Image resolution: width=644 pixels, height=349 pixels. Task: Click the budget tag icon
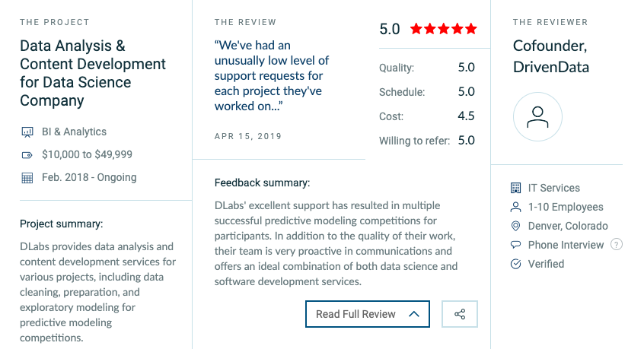pyautogui.click(x=27, y=155)
